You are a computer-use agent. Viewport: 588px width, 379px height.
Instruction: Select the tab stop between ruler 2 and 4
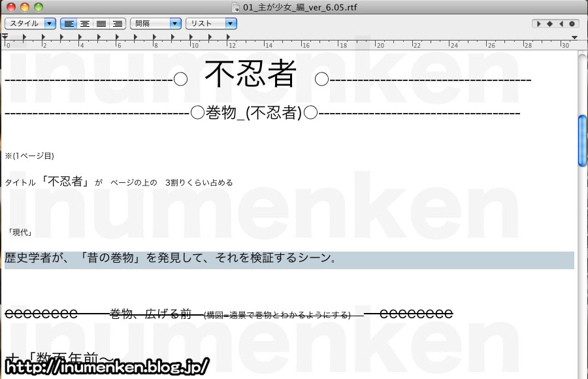61,37
